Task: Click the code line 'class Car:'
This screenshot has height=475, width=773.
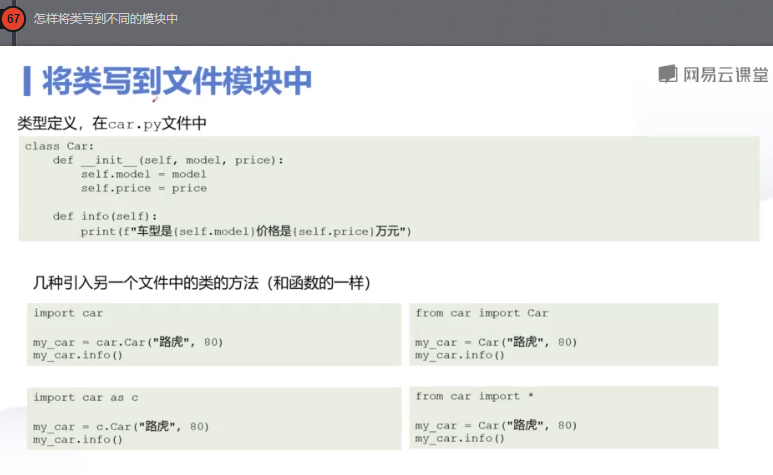Action: 59,146
